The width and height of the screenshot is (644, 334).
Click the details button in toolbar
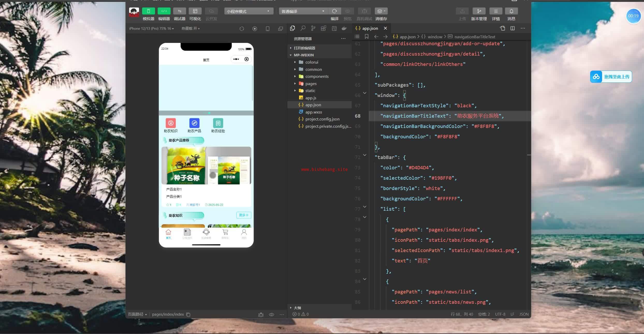pyautogui.click(x=496, y=11)
